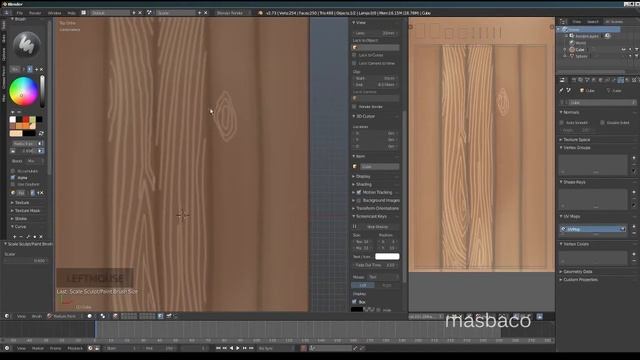Toggle Background Images checkbox
The height and width of the screenshot is (360, 640).
tap(359, 200)
